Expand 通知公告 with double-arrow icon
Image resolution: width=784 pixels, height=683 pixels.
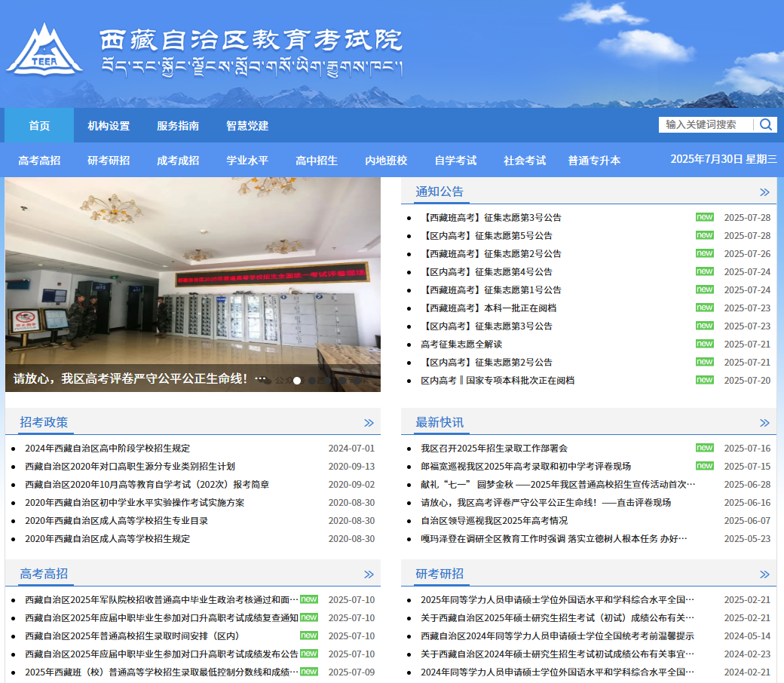pyautogui.click(x=764, y=192)
